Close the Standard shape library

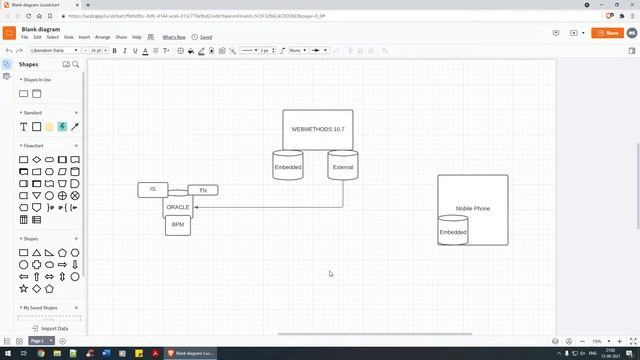76,113
